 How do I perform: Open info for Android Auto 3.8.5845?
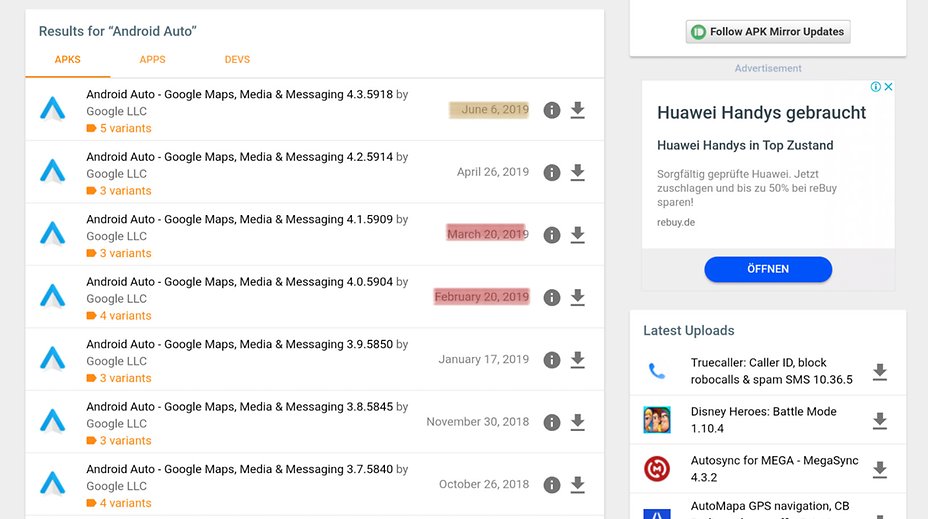coord(552,422)
